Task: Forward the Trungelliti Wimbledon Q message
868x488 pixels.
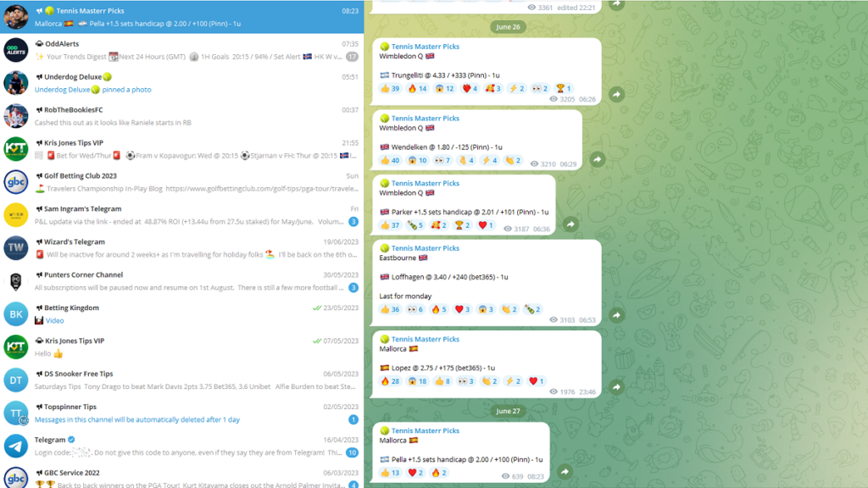Action: 617,95
